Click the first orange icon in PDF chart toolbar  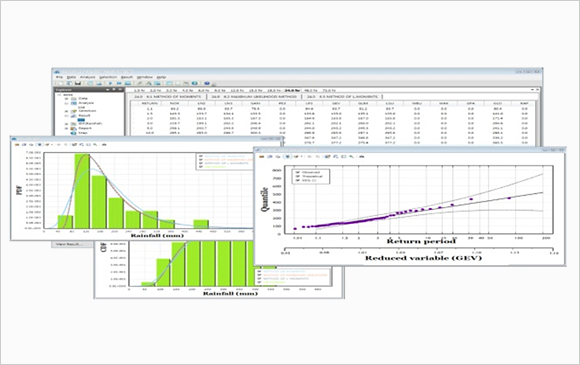click(x=17, y=145)
